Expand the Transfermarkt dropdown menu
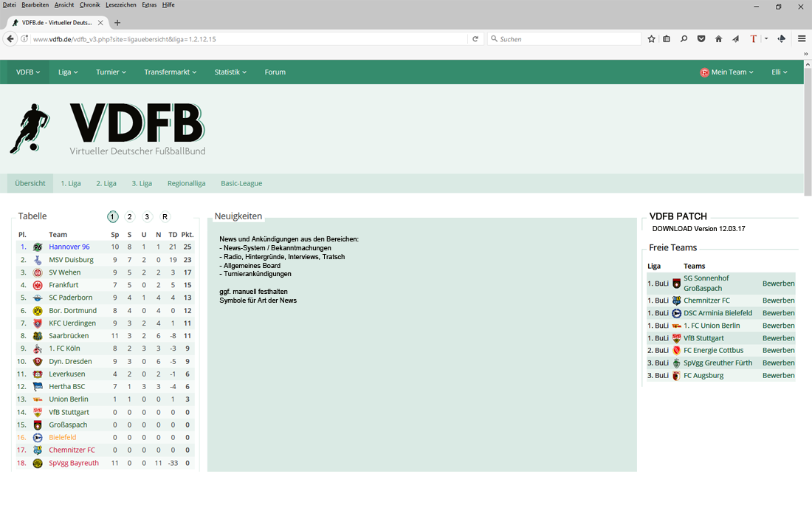 tap(171, 72)
